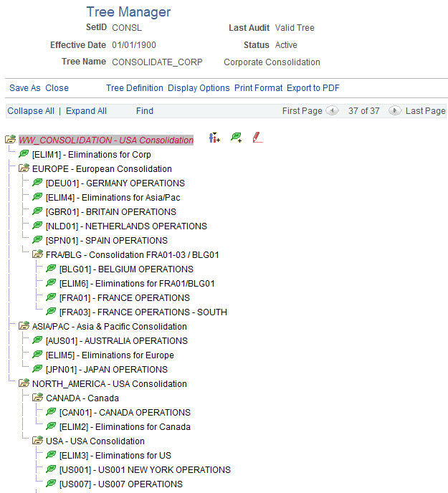The width and height of the screenshot is (448, 493).
Task: Click the leaf icon beside GBR01
Action: pyautogui.click(x=37, y=211)
